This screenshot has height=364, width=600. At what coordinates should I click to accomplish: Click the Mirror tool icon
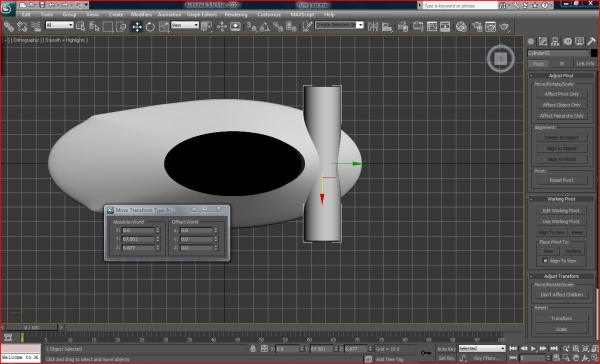tap(372, 26)
